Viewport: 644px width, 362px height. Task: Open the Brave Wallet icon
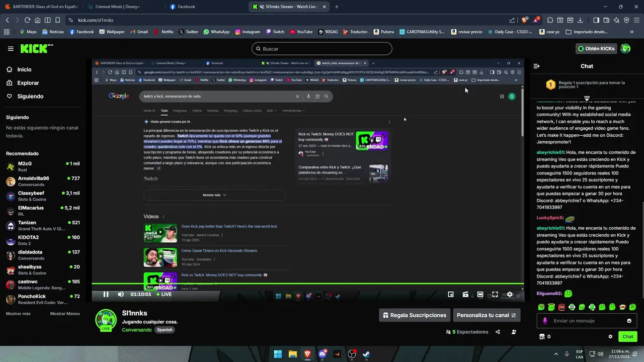click(x=606, y=20)
